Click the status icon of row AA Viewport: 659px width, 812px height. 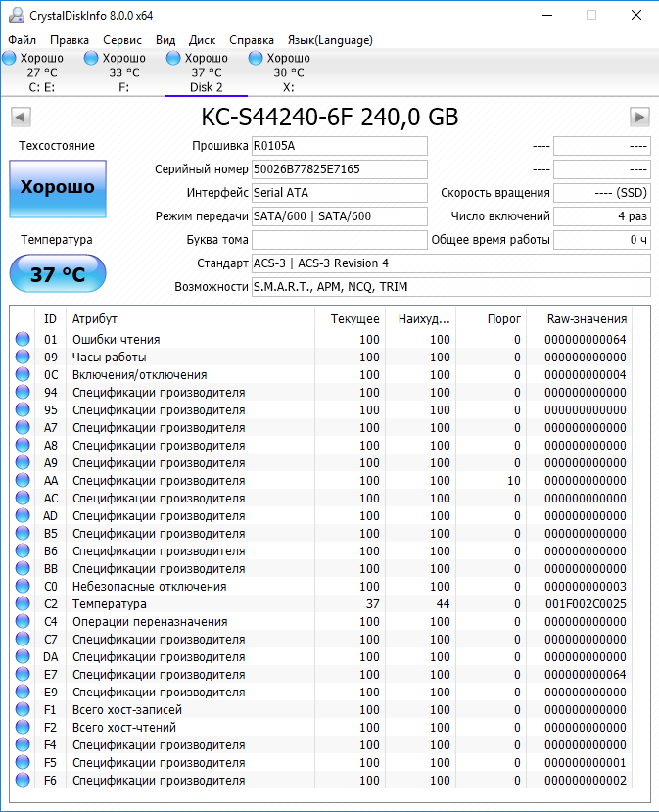click(23, 480)
